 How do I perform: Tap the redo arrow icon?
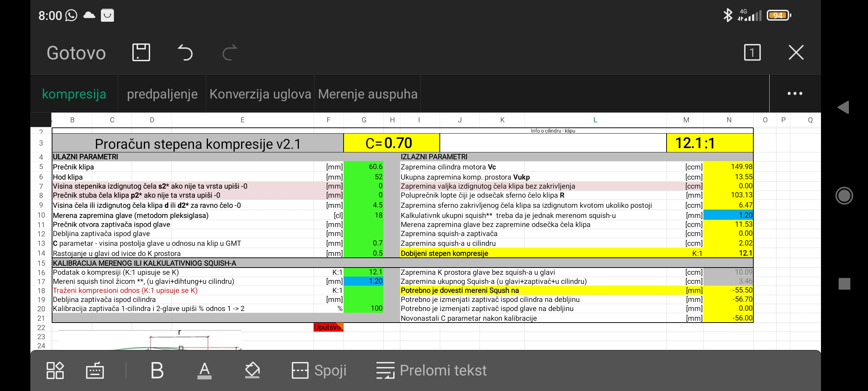[229, 52]
